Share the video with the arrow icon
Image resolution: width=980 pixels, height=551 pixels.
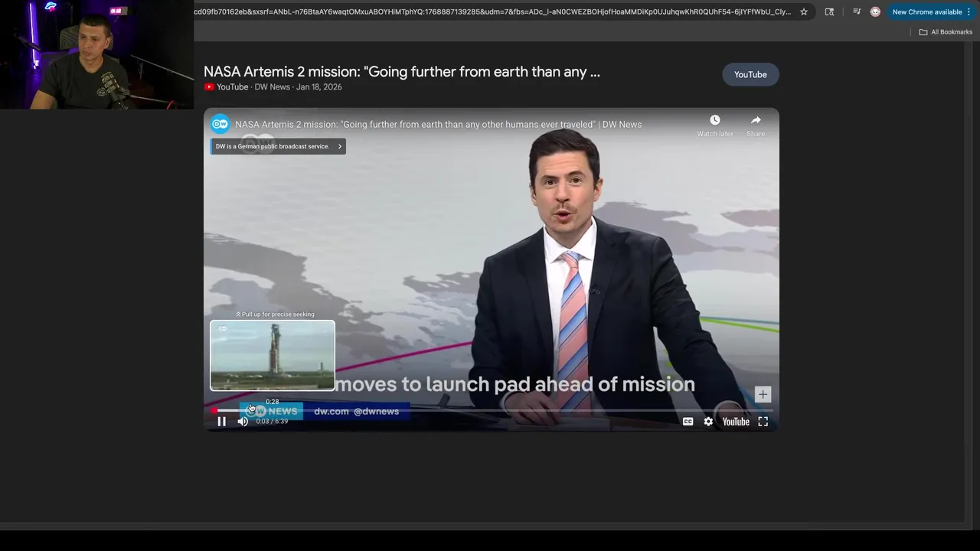coord(756,126)
